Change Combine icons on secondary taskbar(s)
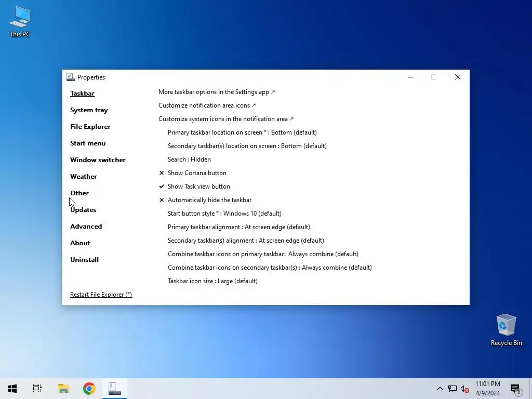The width and height of the screenshot is (532, 399). [270, 268]
